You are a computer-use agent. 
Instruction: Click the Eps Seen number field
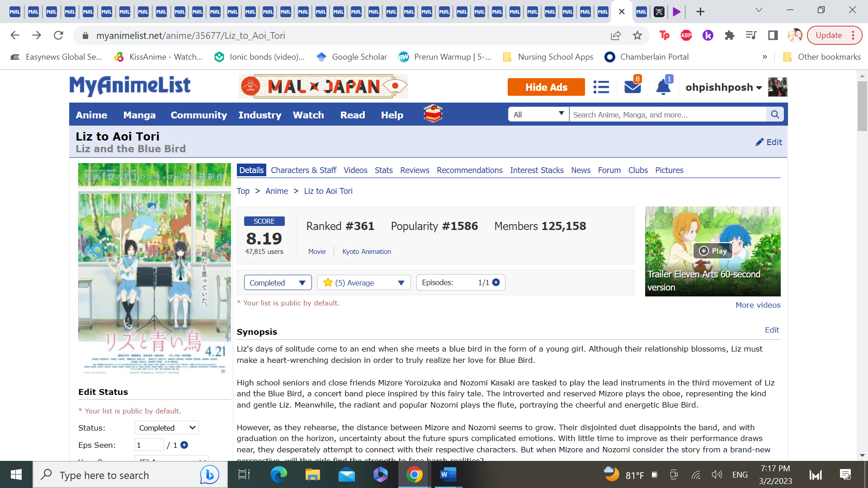149,445
